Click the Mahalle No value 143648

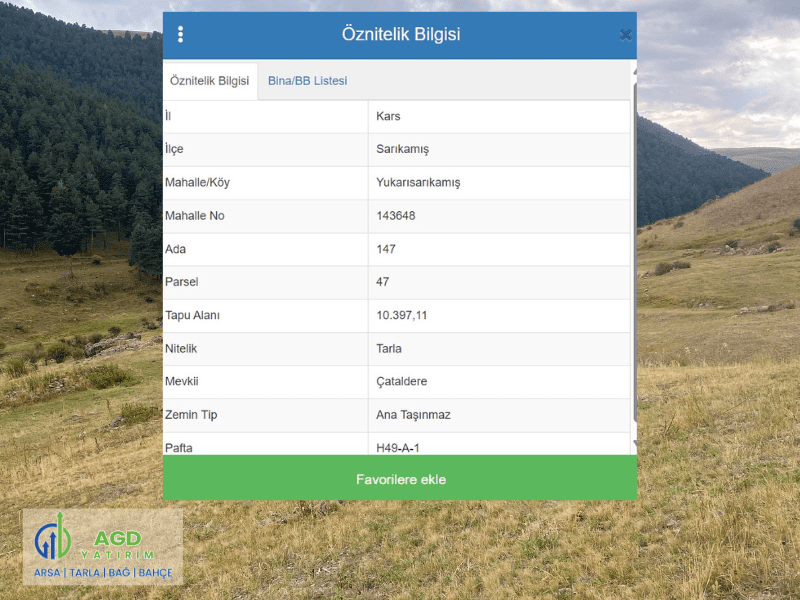(x=396, y=216)
